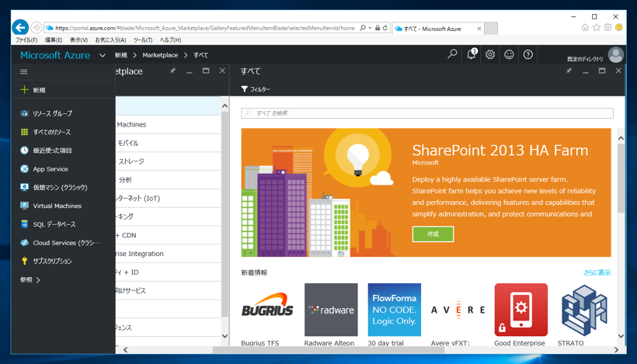Click the address bar search magnifier
Image resolution: width=637 pixels, height=364 pixels.
pyautogui.click(x=363, y=28)
